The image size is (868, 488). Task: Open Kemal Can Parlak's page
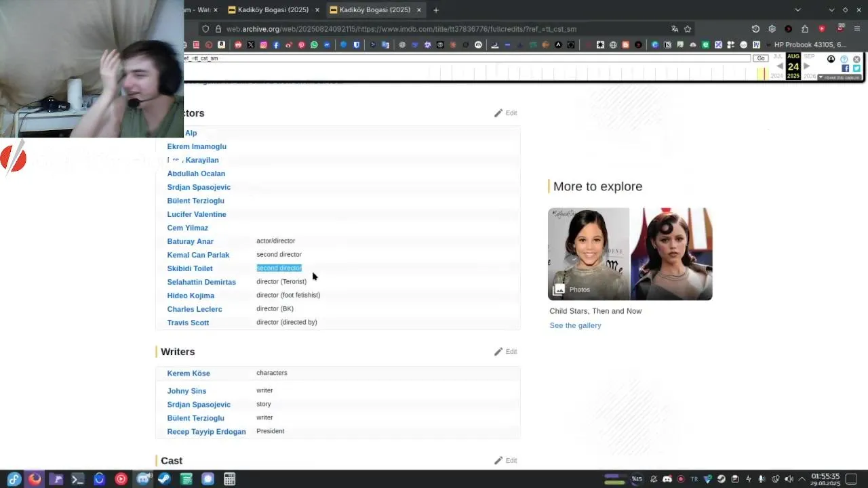(x=198, y=255)
